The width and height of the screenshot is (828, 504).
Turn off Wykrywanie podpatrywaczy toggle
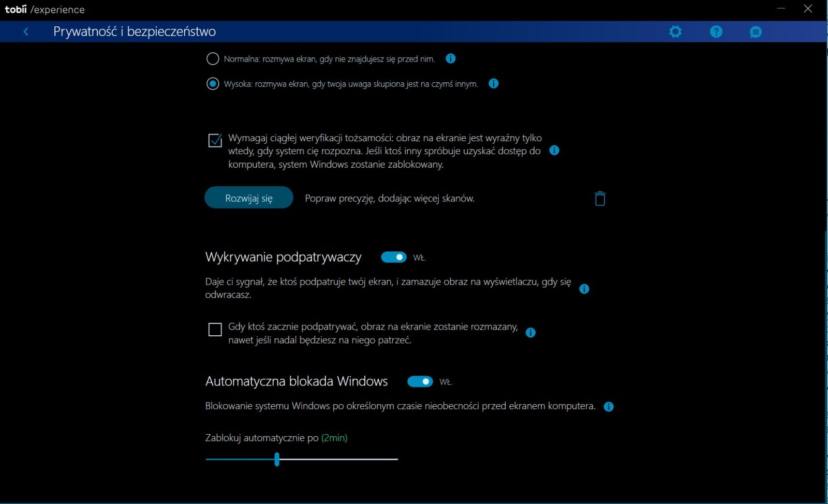(394, 257)
